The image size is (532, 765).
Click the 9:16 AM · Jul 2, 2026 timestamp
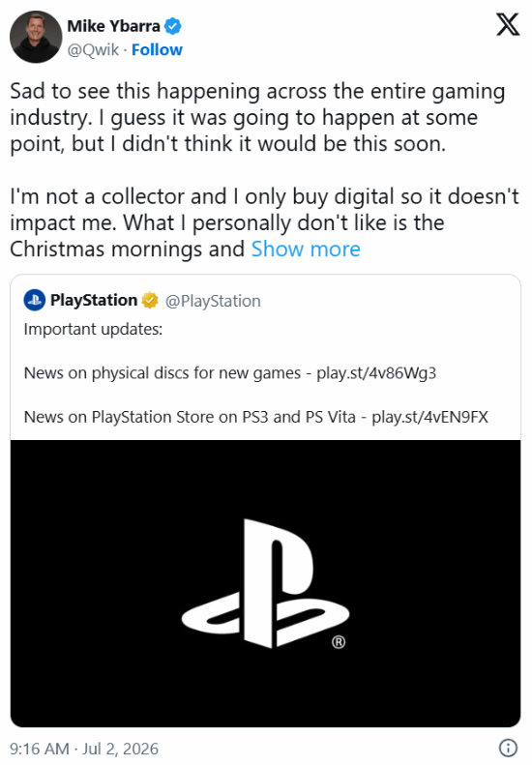coord(84,749)
